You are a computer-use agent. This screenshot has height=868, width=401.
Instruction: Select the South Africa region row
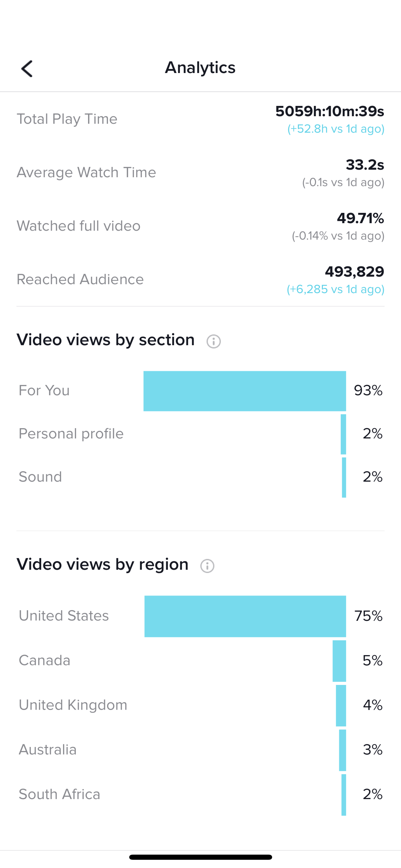(200, 794)
